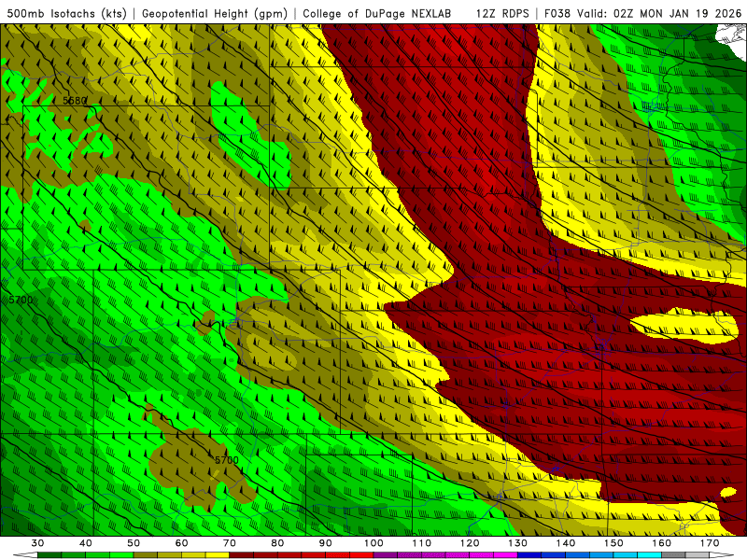
Task: Click "F038 Valid: 02Z MON JAN 19 2026" text
Action: pyautogui.click(x=642, y=14)
